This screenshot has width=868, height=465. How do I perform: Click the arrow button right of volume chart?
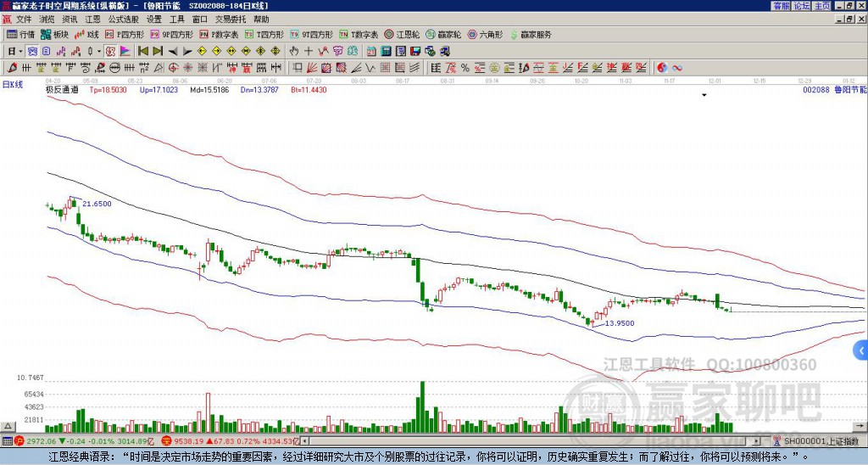click(x=860, y=426)
